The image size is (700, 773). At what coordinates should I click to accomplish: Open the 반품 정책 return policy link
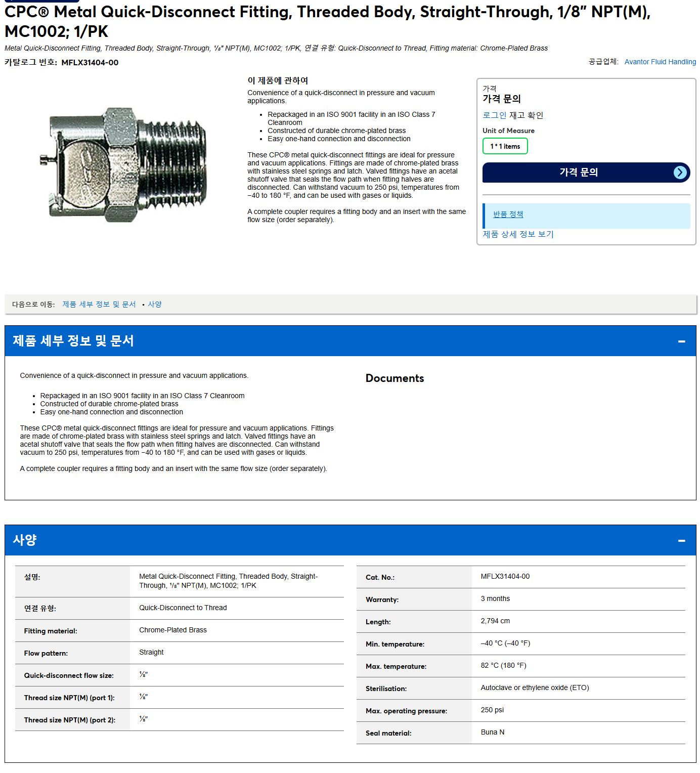click(508, 214)
